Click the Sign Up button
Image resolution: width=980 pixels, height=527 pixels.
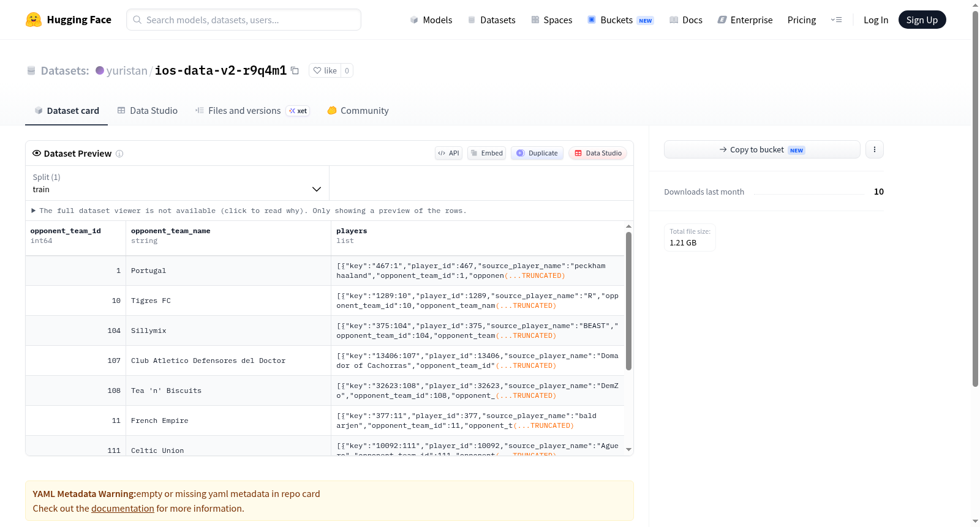922,20
